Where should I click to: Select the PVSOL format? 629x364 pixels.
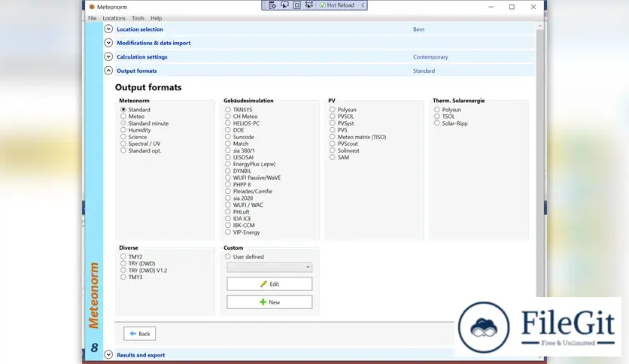pyautogui.click(x=342, y=117)
